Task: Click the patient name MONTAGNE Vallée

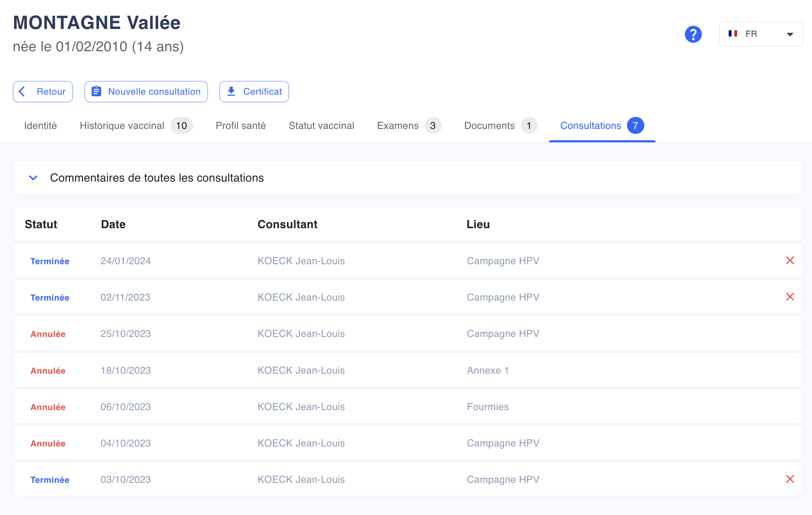Action: [x=97, y=23]
